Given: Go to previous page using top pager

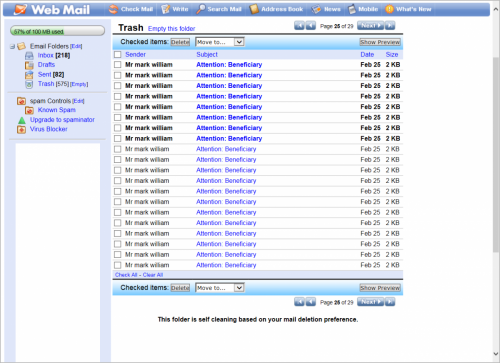Looking at the screenshot, I should click(311, 25).
